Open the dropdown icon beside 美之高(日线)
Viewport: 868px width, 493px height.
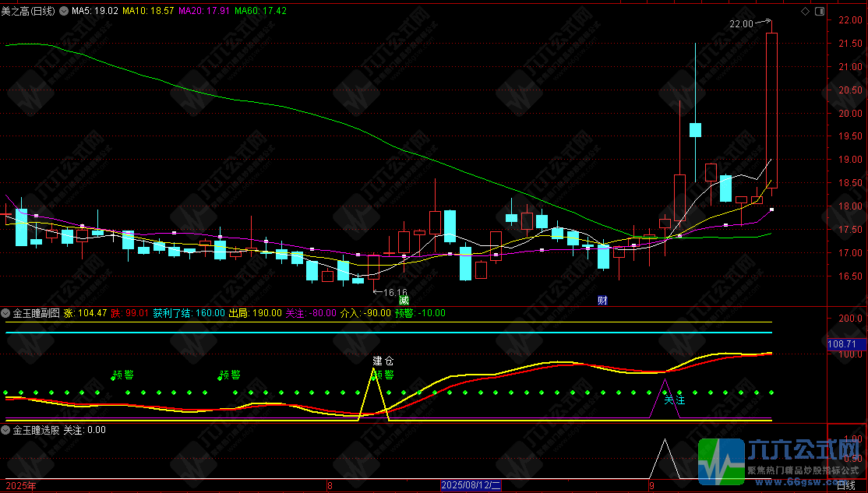pyautogui.click(x=64, y=10)
